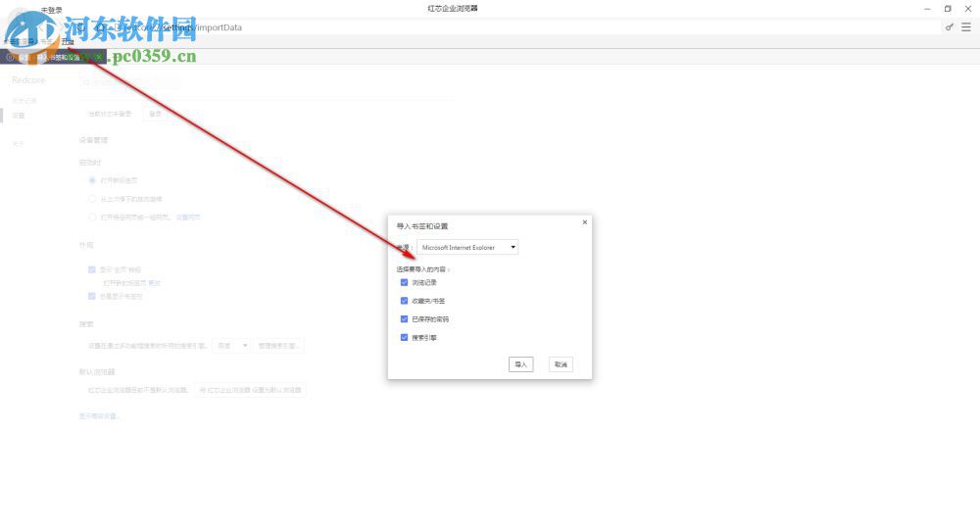980x530 pixels.
Task: Click the 导入 import button
Action: coord(520,364)
